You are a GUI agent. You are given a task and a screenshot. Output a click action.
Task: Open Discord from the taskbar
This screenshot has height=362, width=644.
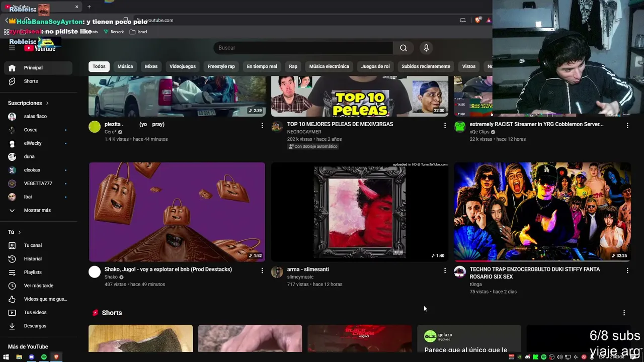[x=31, y=357]
